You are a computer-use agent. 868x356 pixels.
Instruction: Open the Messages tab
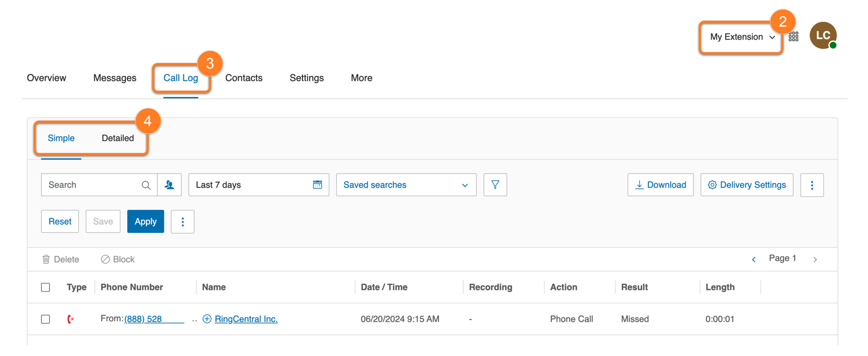tap(114, 78)
